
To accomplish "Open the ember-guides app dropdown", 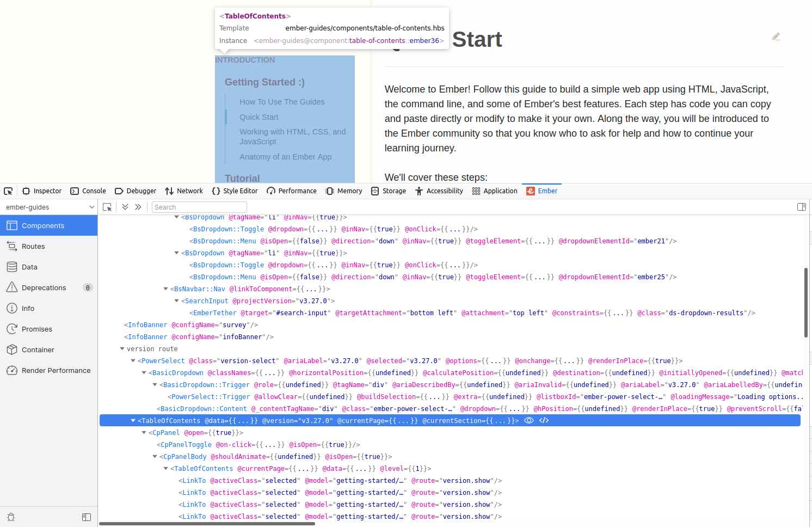I will pos(49,207).
